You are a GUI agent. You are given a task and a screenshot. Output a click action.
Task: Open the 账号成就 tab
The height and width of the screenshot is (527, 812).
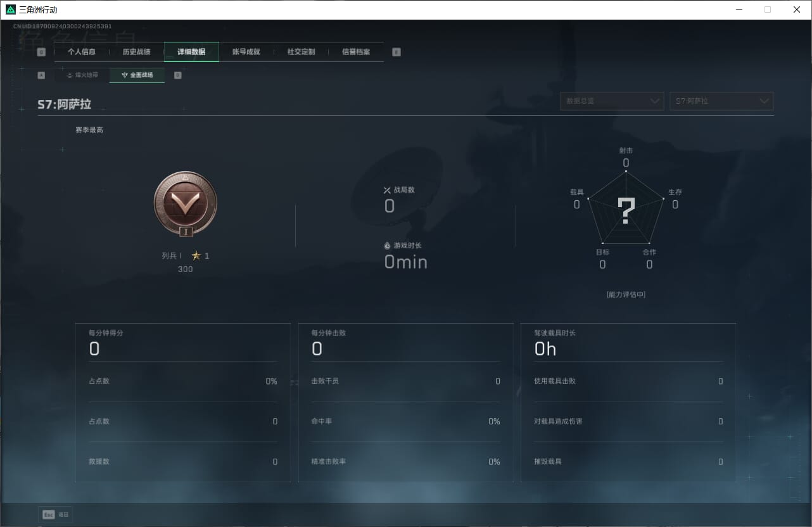(x=246, y=52)
